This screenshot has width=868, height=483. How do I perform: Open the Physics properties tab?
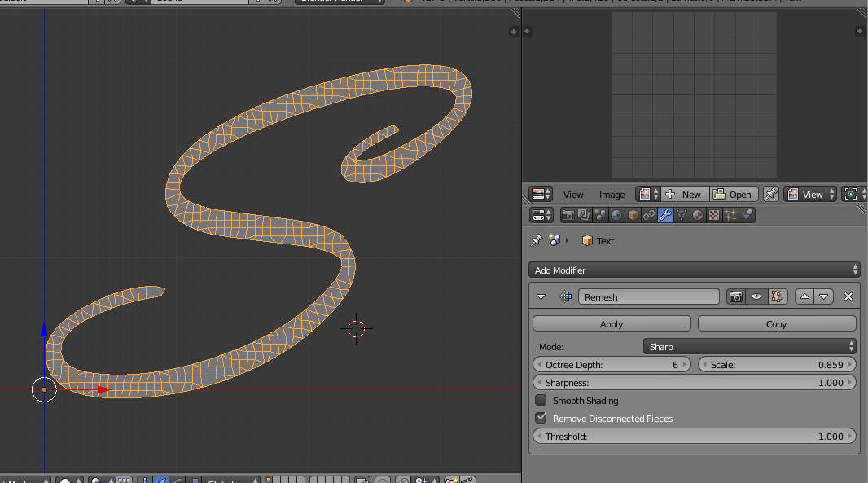click(747, 215)
